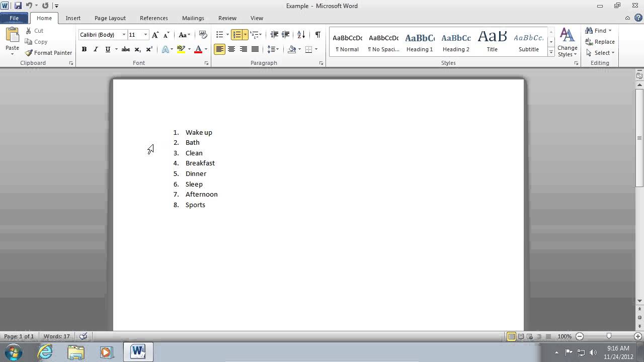Image resolution: width=644 pixels, height=362 pixels.
Task: Cut the selected text
Action: 35,31
